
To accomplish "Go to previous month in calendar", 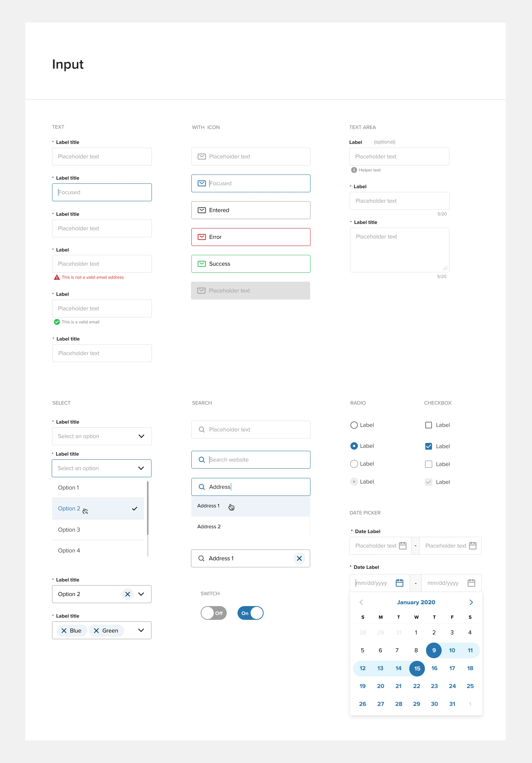I will tap(361, 603).
